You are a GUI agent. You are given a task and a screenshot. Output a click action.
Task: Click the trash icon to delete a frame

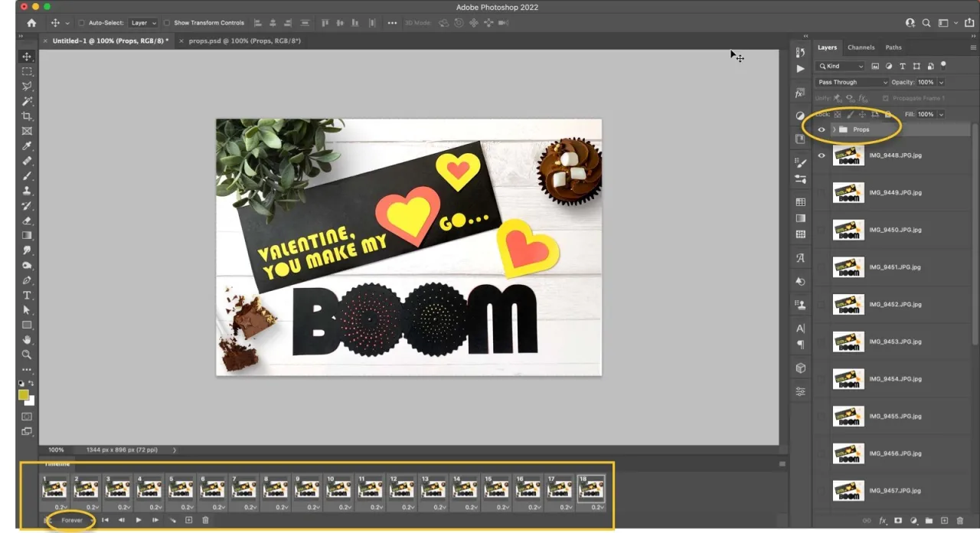coord(205,520)
